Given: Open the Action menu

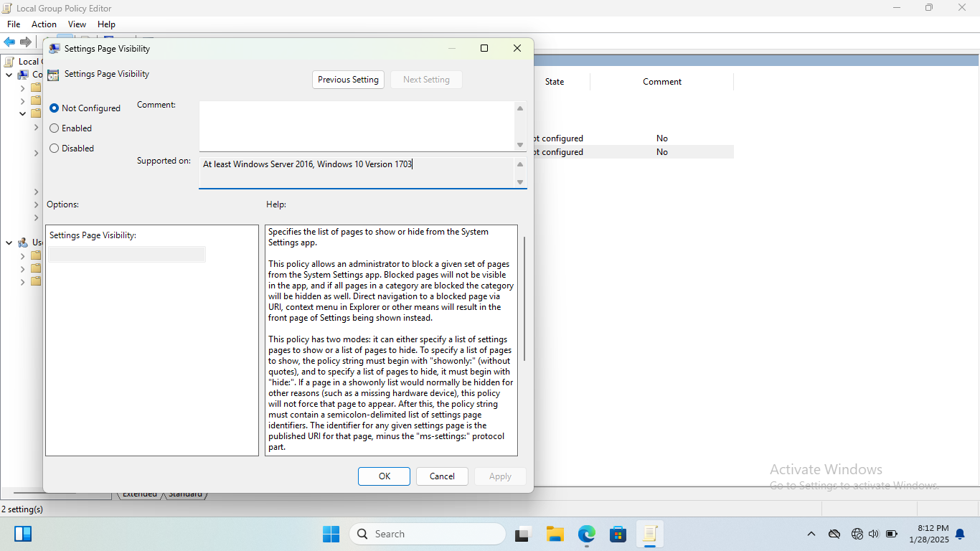Looking at the screenshot, I should [x=44, y=24].
